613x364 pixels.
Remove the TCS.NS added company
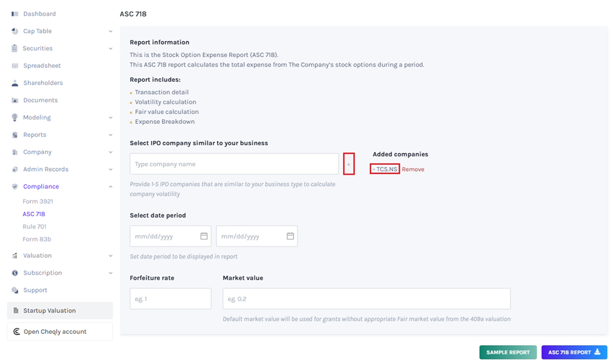[x=413, y=170]
